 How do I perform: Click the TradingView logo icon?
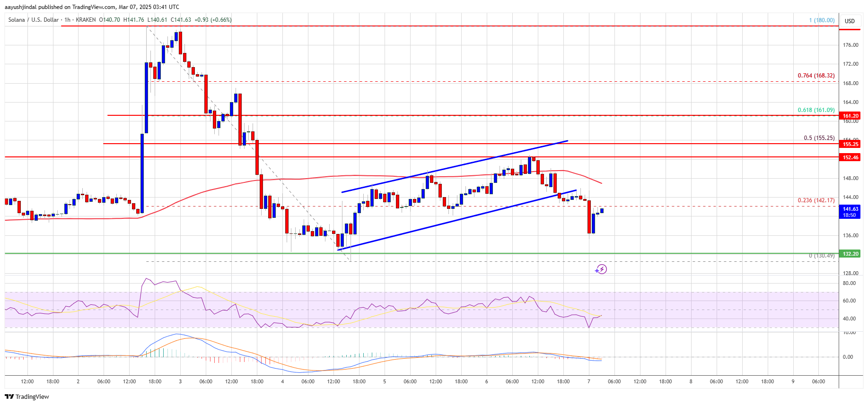[9, 396]
